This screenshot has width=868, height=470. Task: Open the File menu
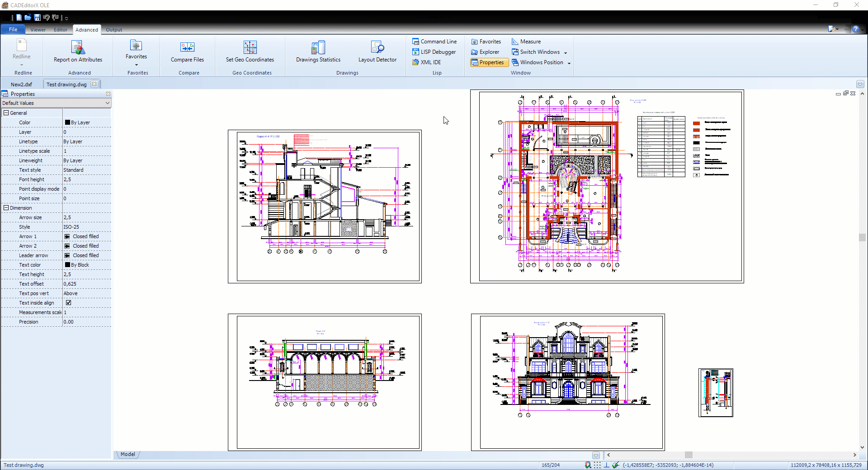(x=13, y=29)
